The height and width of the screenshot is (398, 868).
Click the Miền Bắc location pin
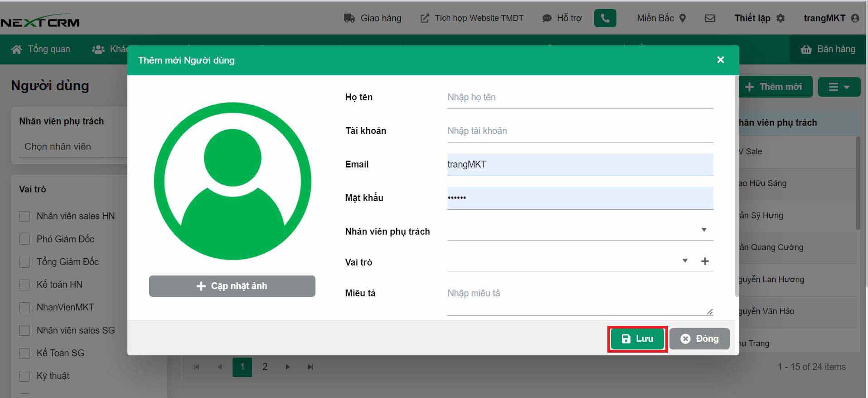point(683,18)
